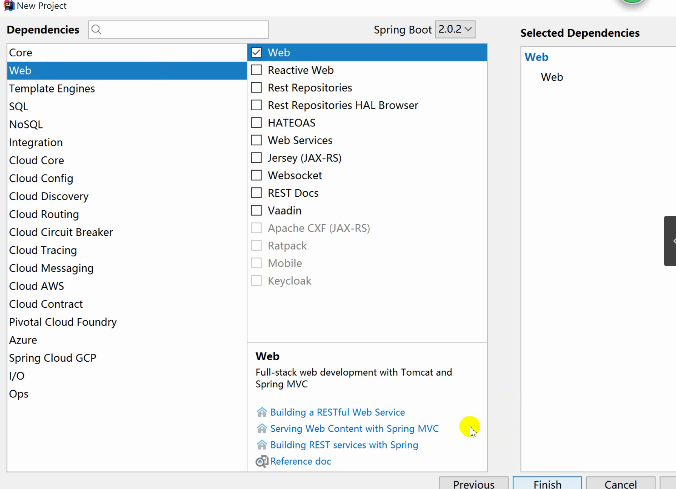Select the I/O category
The height and width of the screenshot is (489, 676).
pos(127,376)
